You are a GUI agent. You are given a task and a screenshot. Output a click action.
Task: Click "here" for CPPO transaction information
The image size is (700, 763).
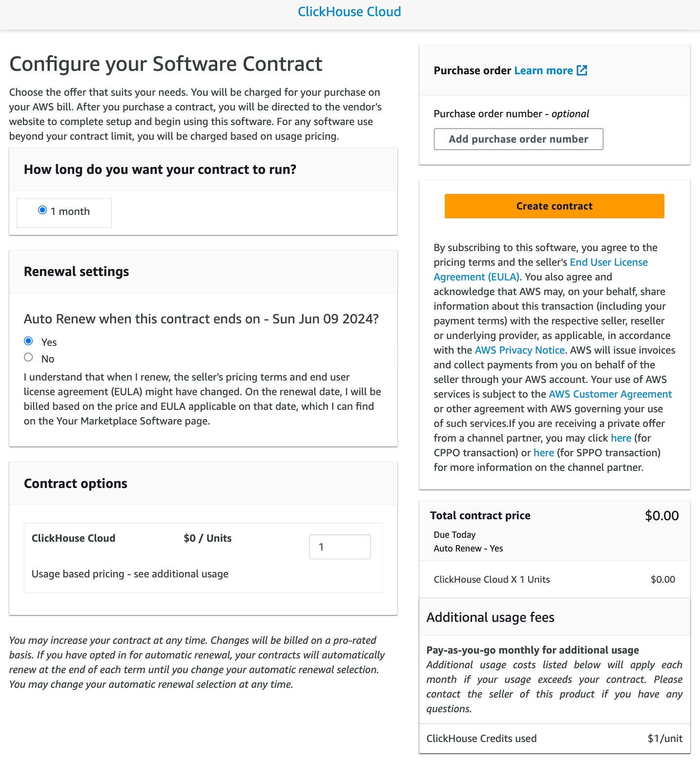tap(620, 438)
